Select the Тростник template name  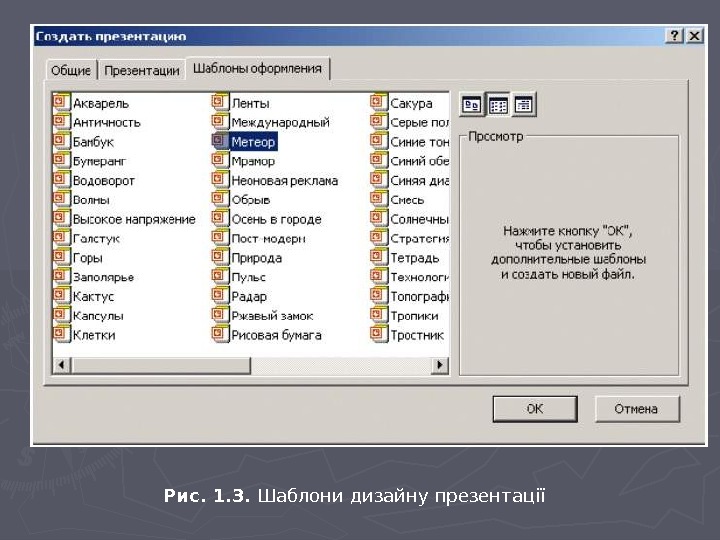(417, 335)
